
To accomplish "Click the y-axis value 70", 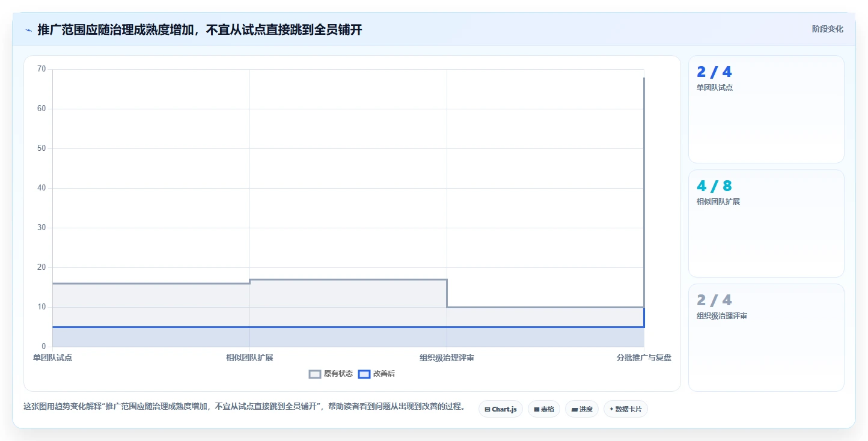I will [41, 69].
